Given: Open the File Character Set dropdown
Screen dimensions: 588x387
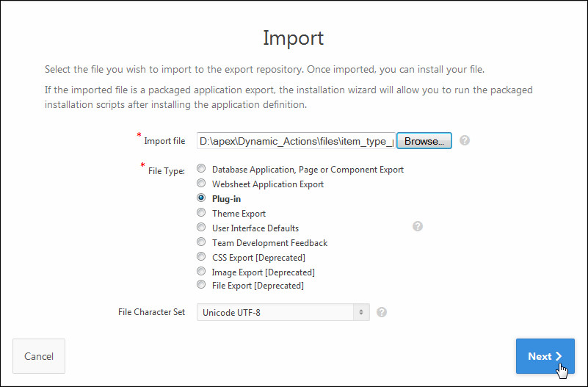Looking at the screenshot, I should click(x=283, y=313).
